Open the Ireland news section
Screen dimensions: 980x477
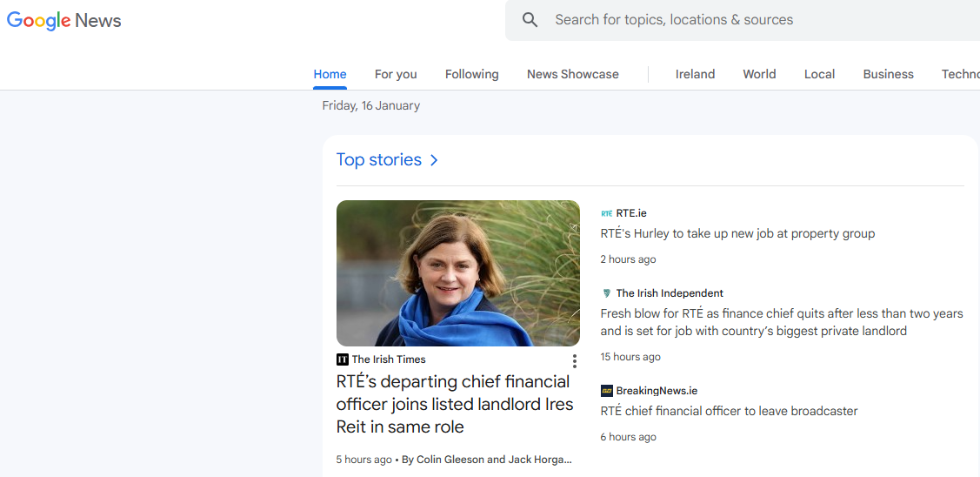click(x=695, y=74)
